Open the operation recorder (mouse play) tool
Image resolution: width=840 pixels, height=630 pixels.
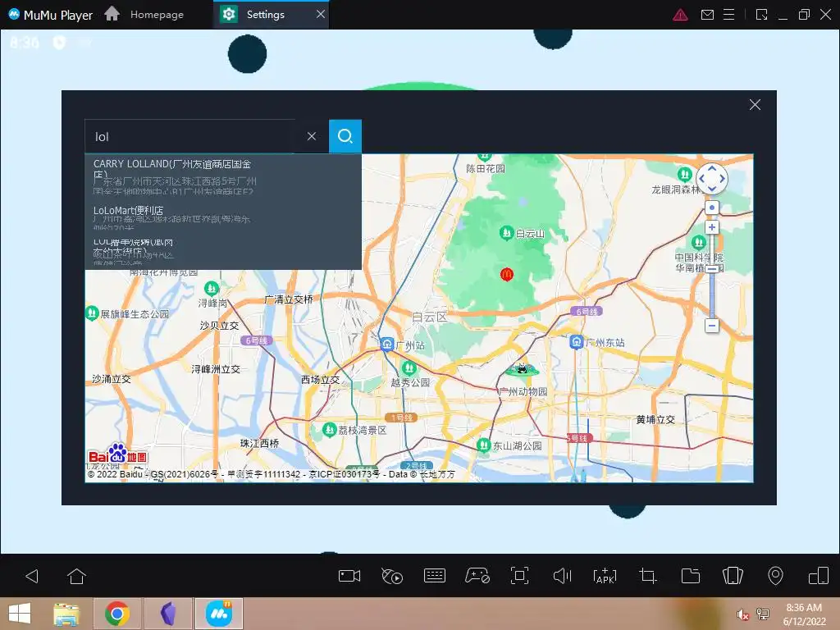(x=391, y=576)
